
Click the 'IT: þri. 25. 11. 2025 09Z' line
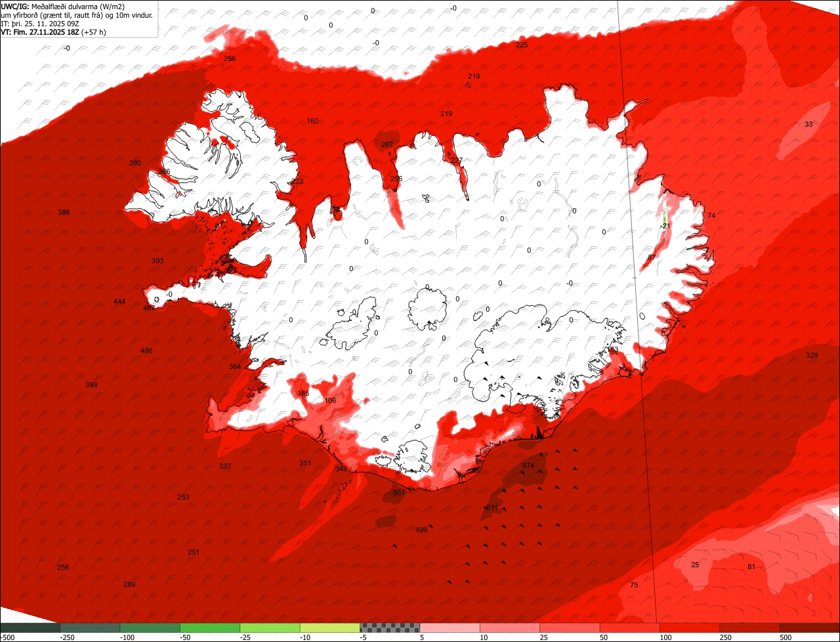(x=41, y=24)
